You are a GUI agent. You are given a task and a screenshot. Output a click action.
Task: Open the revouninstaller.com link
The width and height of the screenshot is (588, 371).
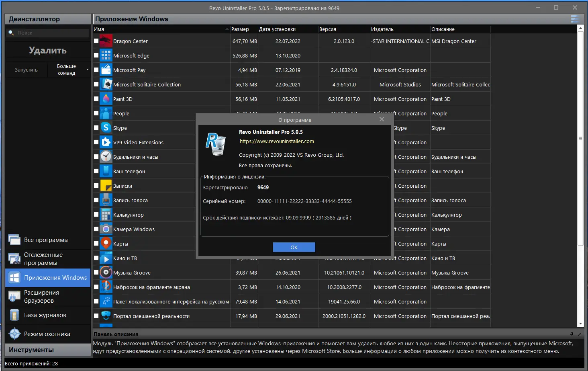[x=277, y=141]
